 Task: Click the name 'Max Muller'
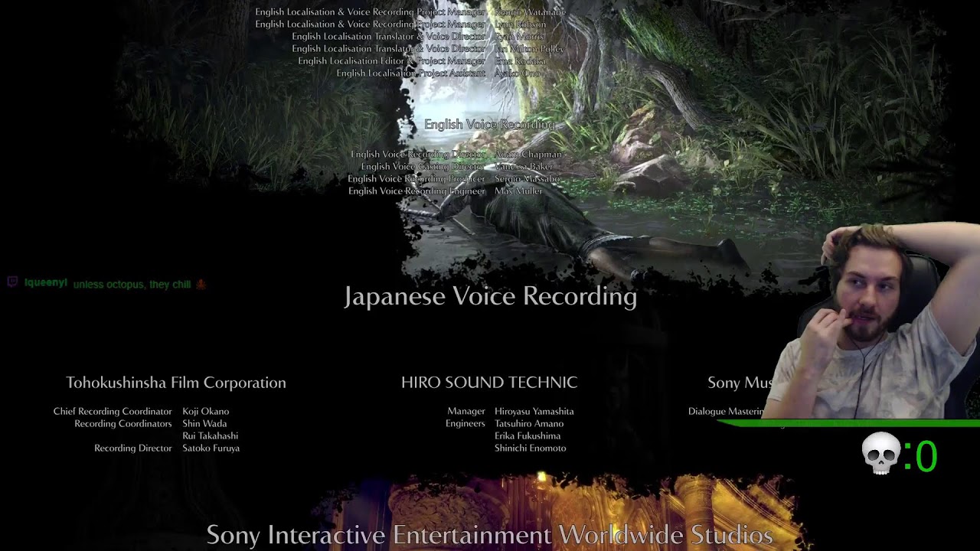coord(518,191)
